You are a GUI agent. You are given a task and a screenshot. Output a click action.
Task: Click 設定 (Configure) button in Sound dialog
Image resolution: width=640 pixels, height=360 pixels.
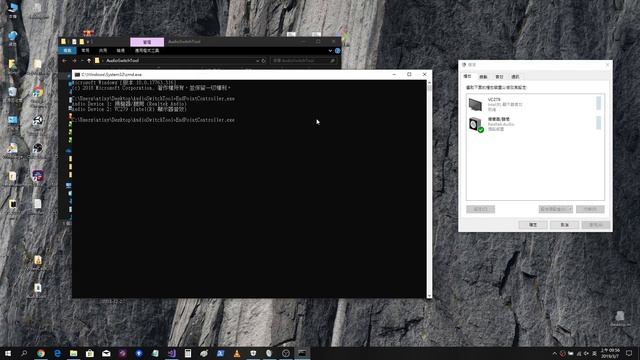click(480, 209)
